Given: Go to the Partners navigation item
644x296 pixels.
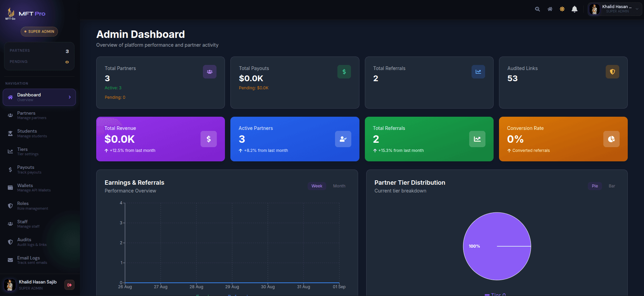Looking at the screenshot, I should click(x=39, y=115).
